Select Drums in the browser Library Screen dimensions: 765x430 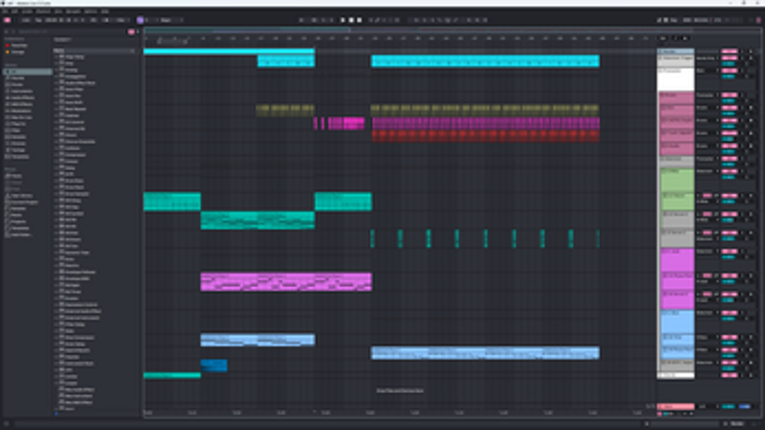[x=17, y=84]
